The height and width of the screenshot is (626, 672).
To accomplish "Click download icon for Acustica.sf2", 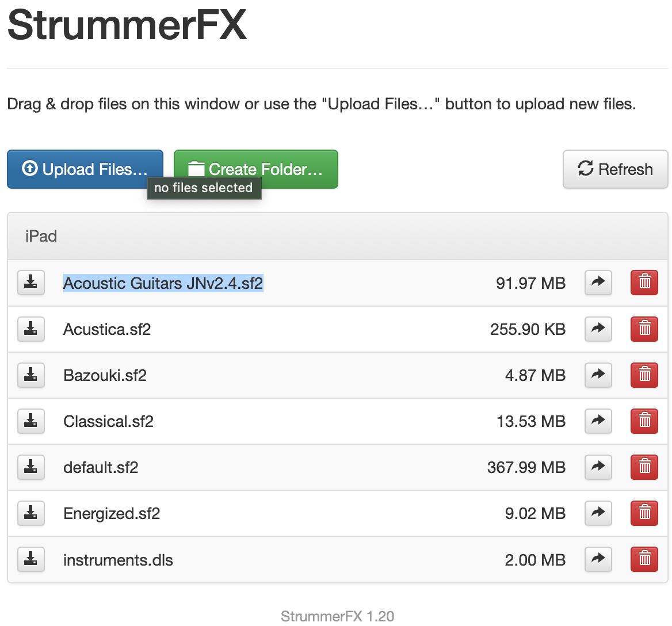I will pyautogui.click(x=31, y=329).
